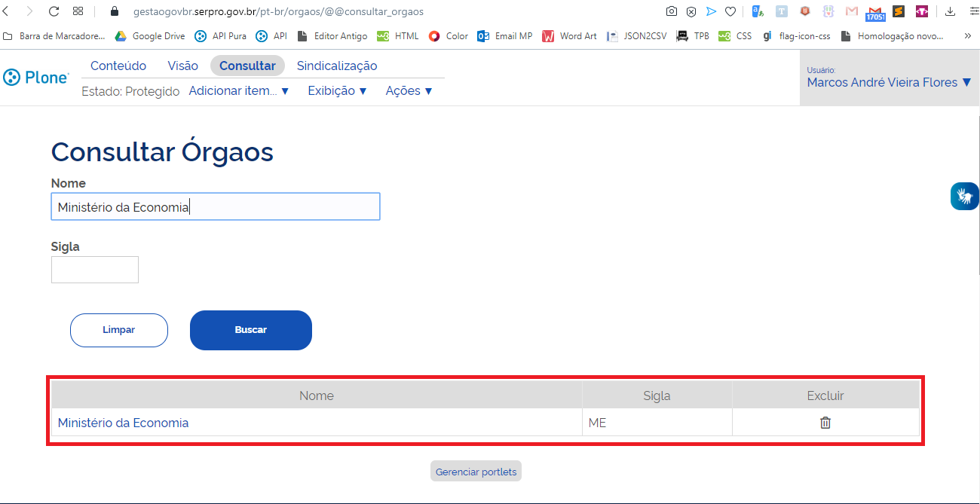Click inside the Sigla input field
The height and width of the screenshot is (504, 980).
pos(94,269)
